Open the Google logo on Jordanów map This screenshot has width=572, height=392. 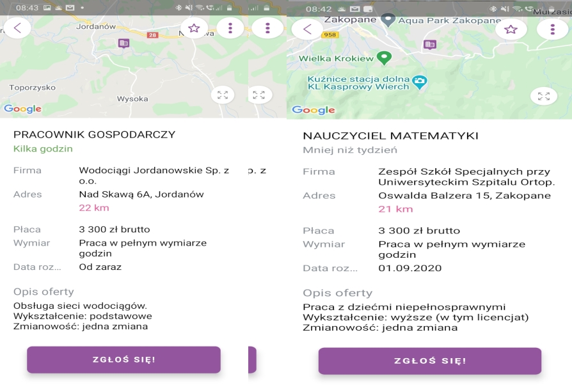[x=22, y=109]
